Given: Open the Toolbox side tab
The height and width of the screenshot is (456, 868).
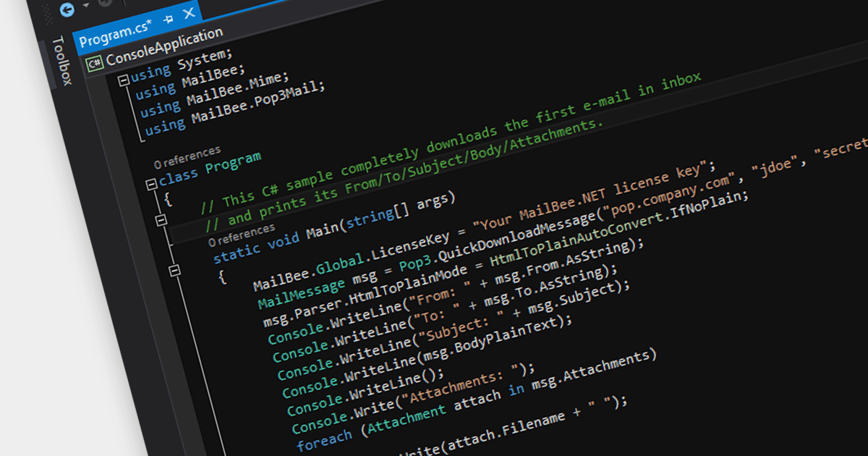Looking at the screenshot, I should click(x=63, y=61).
